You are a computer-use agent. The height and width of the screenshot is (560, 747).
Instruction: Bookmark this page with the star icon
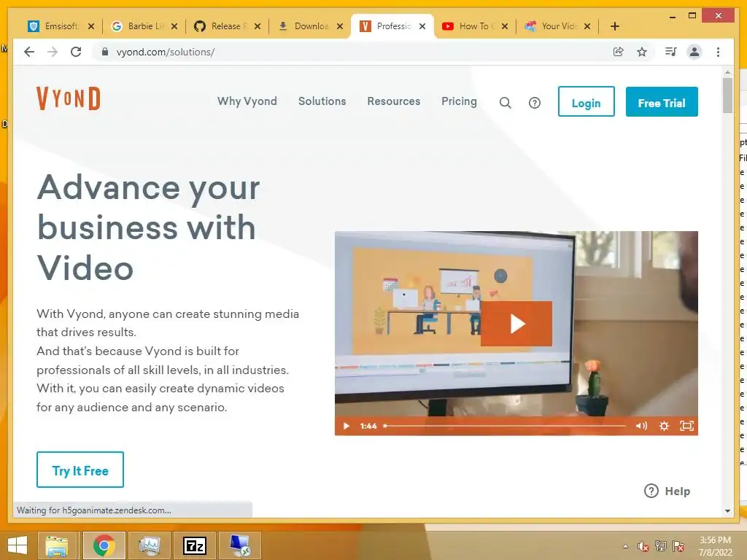click(x=642, y=52)
